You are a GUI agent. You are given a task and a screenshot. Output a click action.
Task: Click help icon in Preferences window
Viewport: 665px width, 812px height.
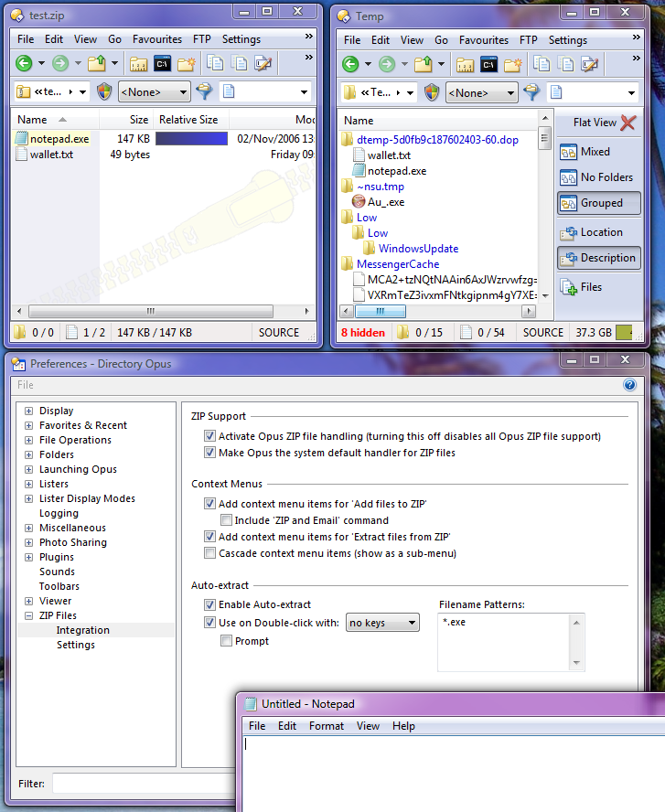(629, 385)
